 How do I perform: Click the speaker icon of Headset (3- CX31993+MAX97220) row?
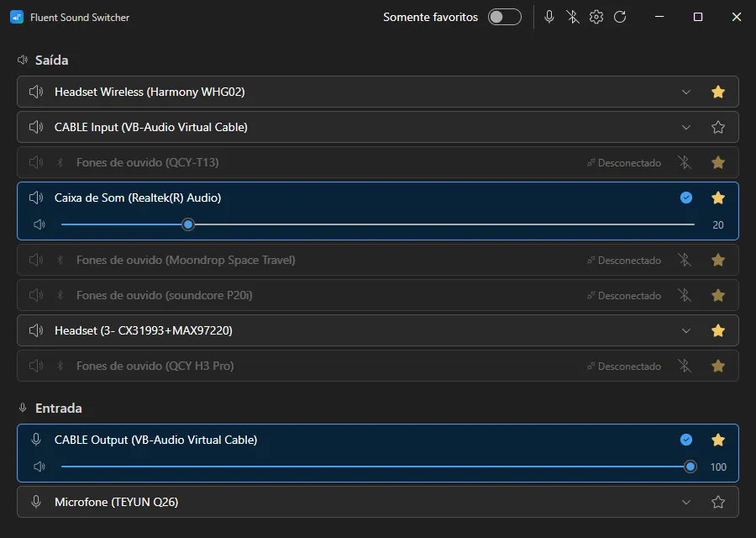point(36,330)
